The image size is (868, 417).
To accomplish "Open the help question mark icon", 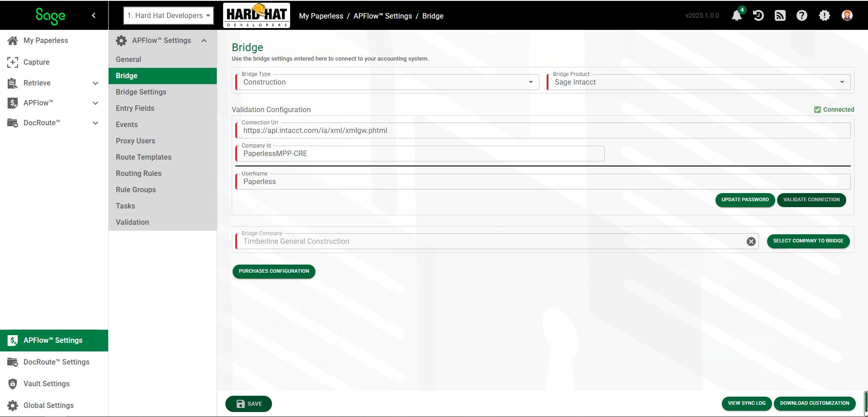I will [802, 15].
